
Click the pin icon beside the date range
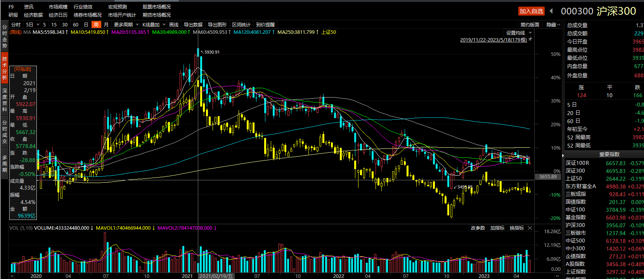530,40
